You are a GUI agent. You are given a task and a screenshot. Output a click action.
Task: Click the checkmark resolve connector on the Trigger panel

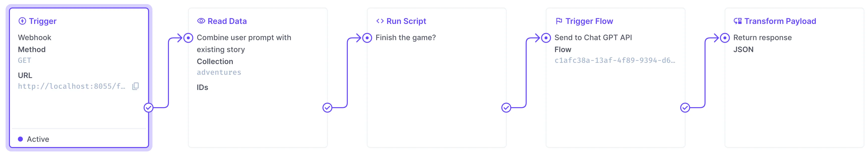click(x=148, y=108)
